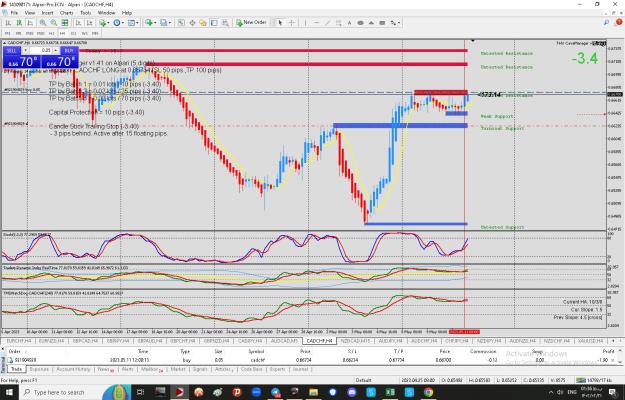Open the Charts menu
This screenshot has width=625, height=400.
(67, 13)
